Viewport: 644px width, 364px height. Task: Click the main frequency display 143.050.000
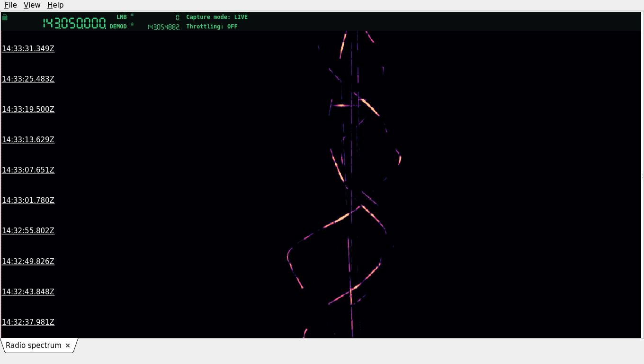click(x=74, y=23)
